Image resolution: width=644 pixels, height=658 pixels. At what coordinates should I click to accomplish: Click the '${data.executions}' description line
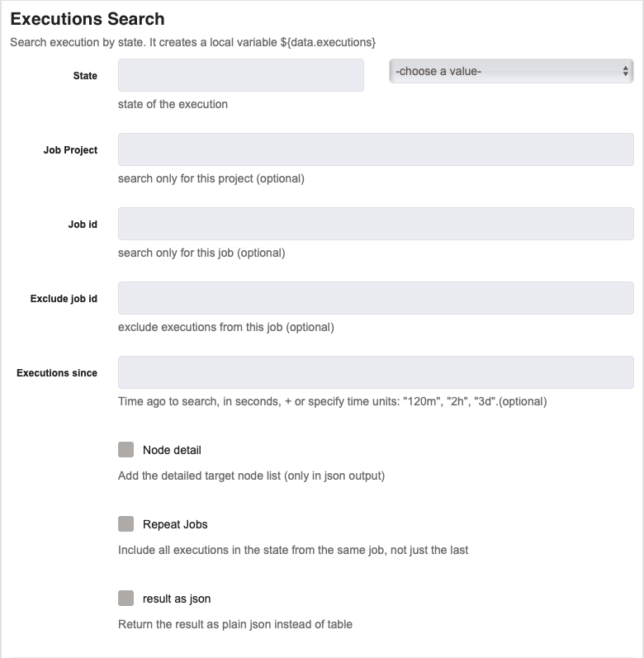pyautogui.click(x=193, y=42)
